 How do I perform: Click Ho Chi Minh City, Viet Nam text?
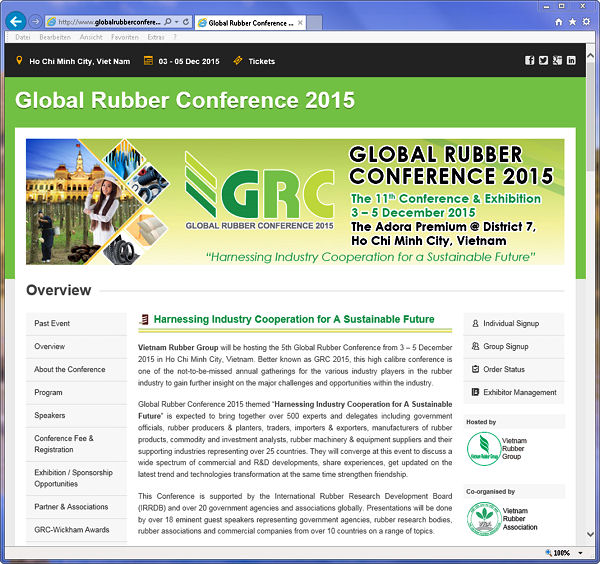[x=80, y=61]
